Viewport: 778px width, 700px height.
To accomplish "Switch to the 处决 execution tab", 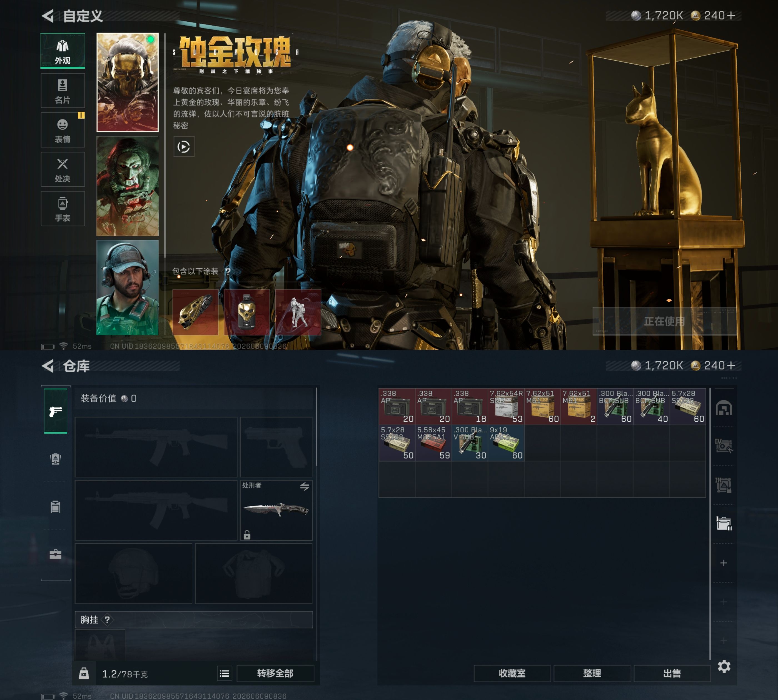I will click(63, 169).
